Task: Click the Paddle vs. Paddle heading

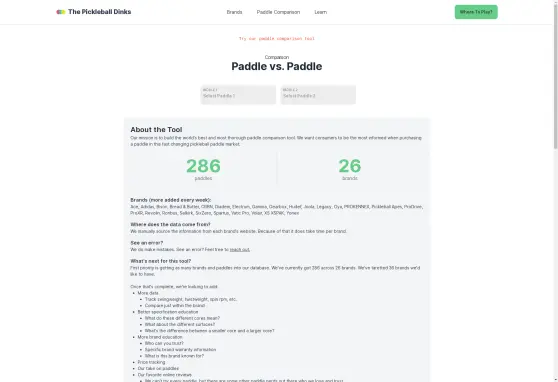Action: point(277,66)
